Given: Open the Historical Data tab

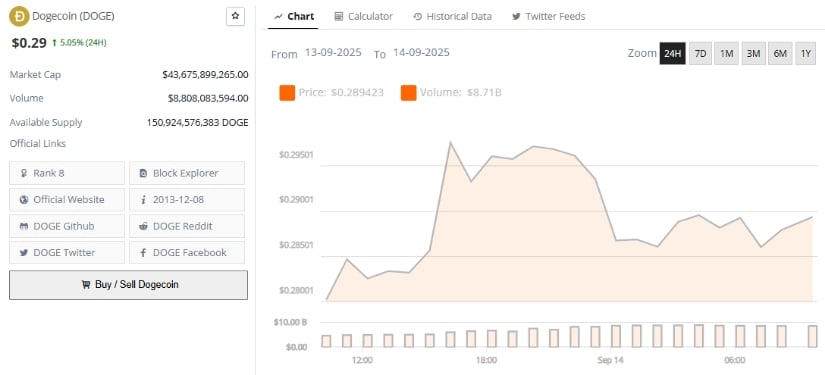Looking at the screenshot, I should point(452,16).
